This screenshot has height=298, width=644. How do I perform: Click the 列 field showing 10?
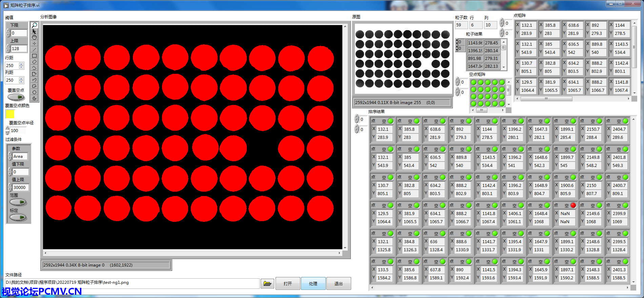tap(491, 25)
